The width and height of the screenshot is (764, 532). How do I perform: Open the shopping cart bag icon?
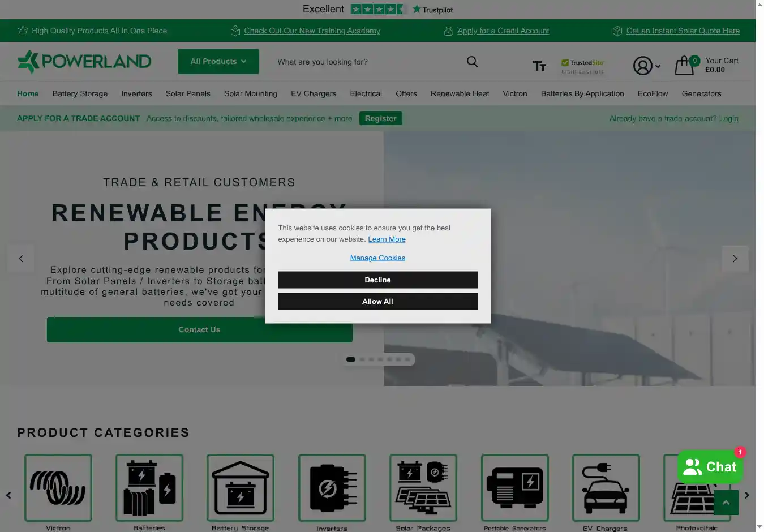684,66
